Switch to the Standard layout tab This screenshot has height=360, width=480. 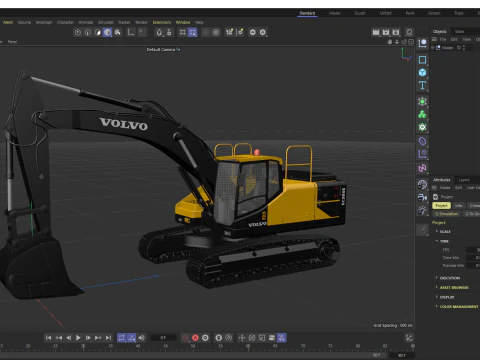coord(307,13)
